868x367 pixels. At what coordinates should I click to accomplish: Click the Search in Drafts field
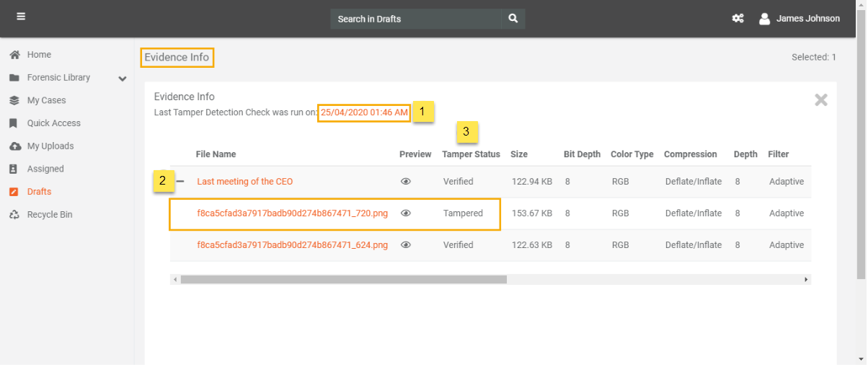[416, 19]
